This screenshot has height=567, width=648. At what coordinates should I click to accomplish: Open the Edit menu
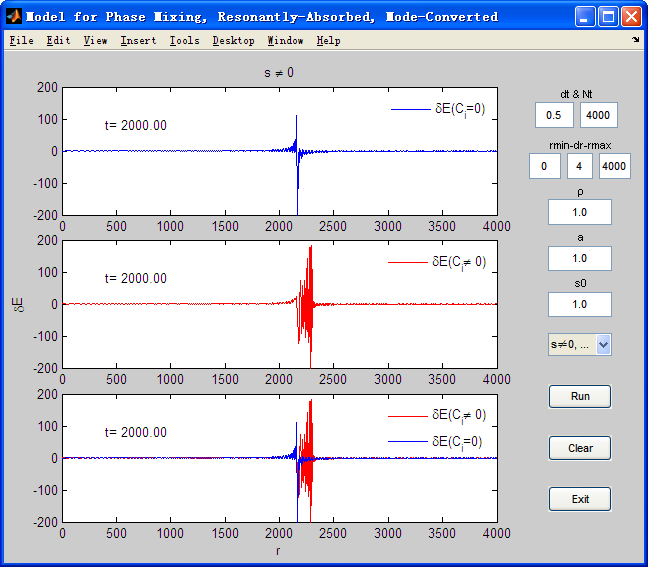pos(58,40)
